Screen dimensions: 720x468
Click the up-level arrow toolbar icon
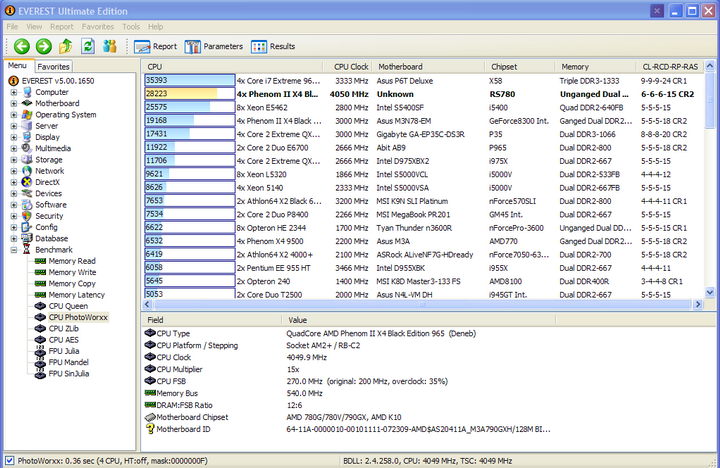point(66,46)
